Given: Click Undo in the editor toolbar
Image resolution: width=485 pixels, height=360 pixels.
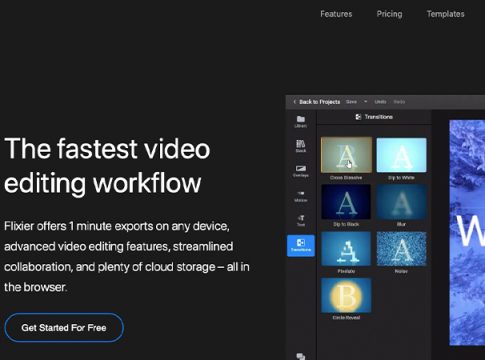Looking at the screenshot, I should (380, 102).
